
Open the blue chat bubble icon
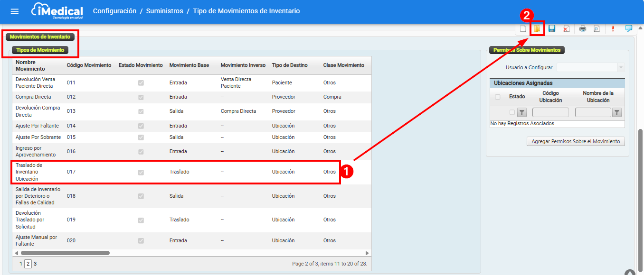(629, 28)
